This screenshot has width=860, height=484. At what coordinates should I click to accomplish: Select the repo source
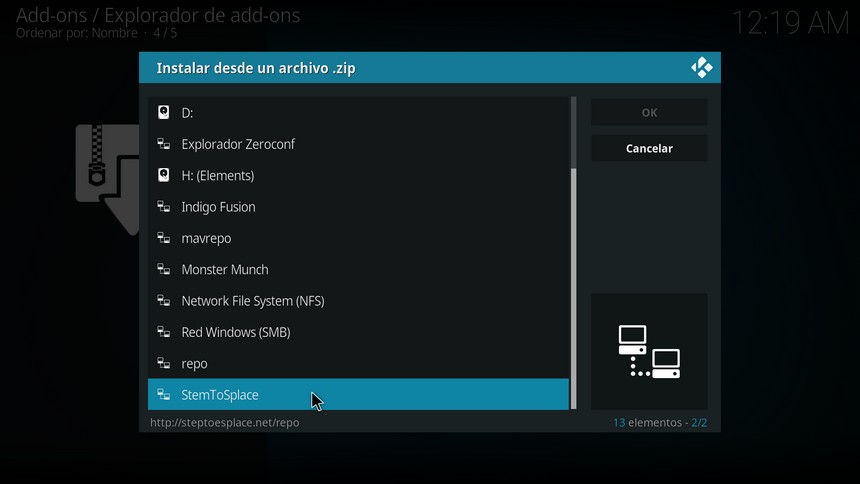click(358, 363)
